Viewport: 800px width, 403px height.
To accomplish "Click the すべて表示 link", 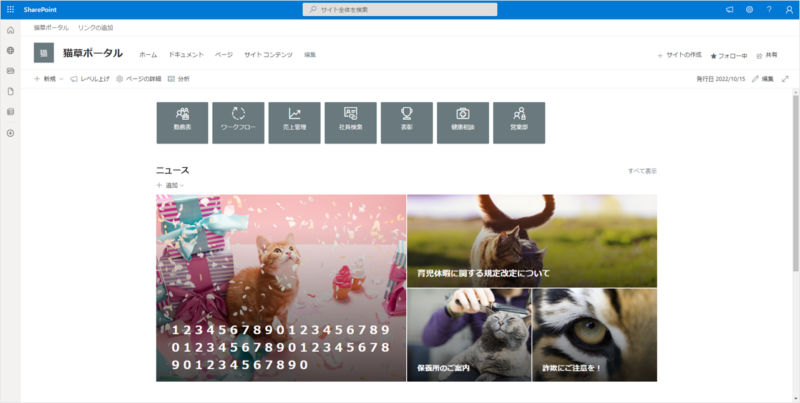I will click(x=642, y=171).
